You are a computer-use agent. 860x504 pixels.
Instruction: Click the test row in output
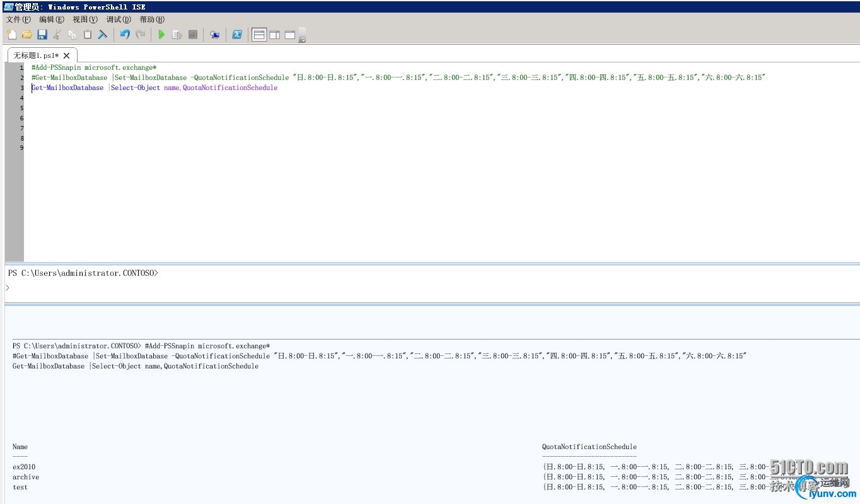click(x=20, y=487)
